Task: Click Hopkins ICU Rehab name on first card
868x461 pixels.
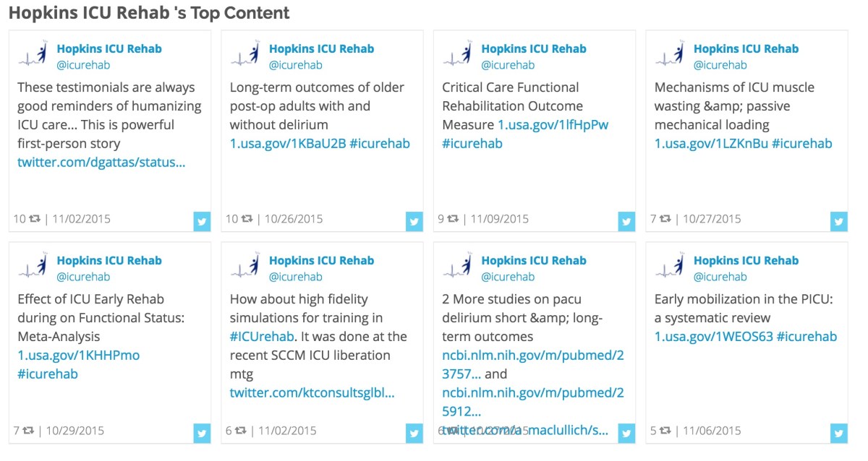Action: click(x=109, y=49)
